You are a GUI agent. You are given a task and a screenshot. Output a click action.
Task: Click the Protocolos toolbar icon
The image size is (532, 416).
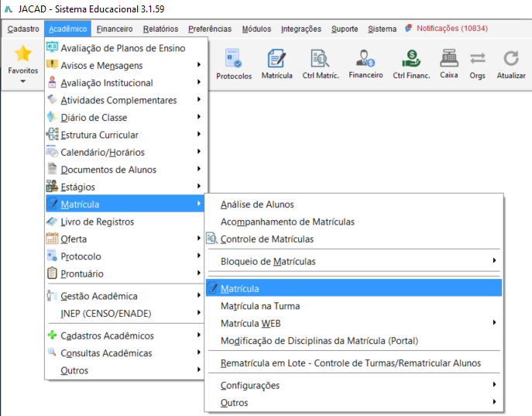(x=233, y=58)
